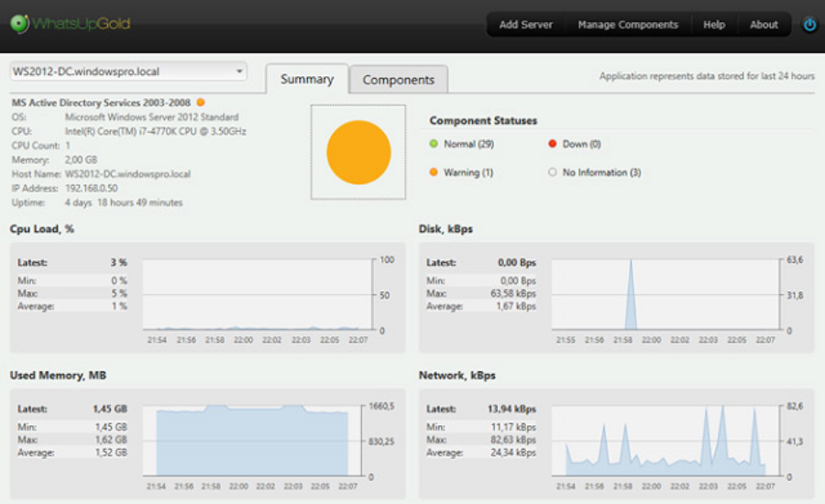The image size is (825, 504).
Task: Click the orange Warning status dot
Action: coord(434,172)
